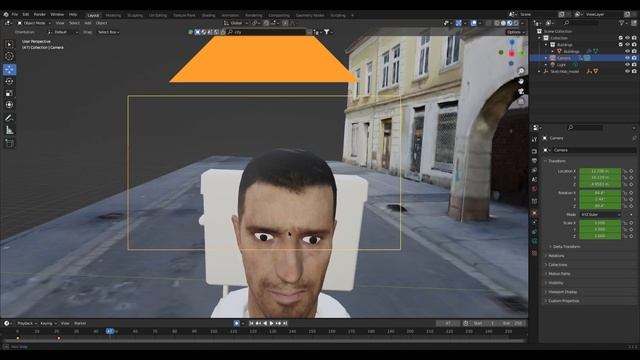Open the Global orientation dropdown
The width and height of the screenshot is (640, 360).
point(236,23)
